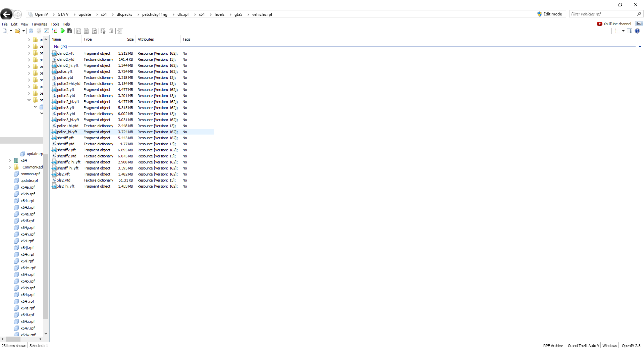Click the tree panel vertical scrollbar thumb
The width and height of the screenshot is (644, 349).
46,237
